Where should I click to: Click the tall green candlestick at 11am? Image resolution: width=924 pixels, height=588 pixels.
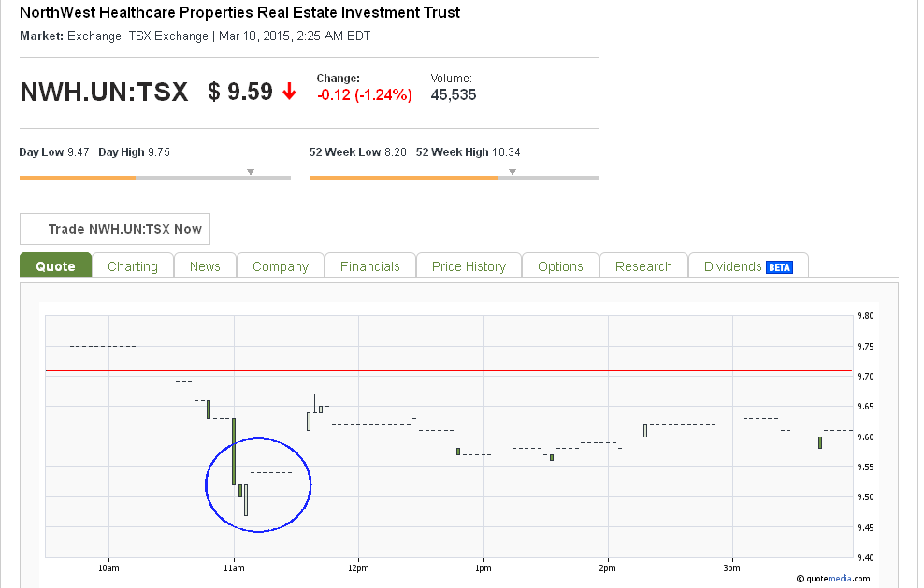[x=234, y=451]
